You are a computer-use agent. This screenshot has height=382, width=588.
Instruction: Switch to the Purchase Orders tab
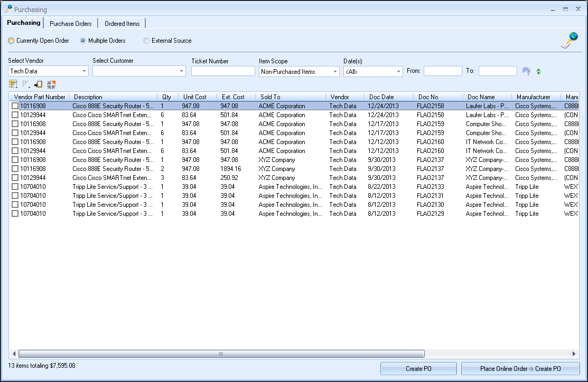[70, 24]
